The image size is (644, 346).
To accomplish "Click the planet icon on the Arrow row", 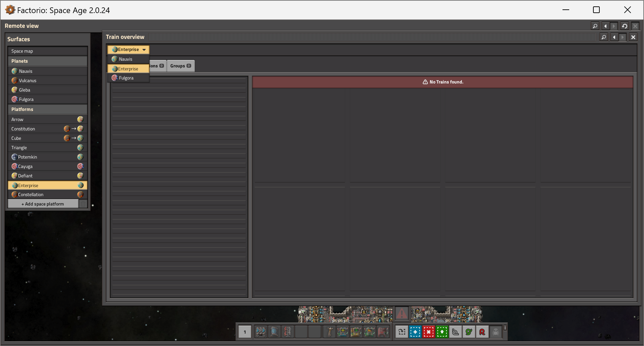I will [80, 119].
